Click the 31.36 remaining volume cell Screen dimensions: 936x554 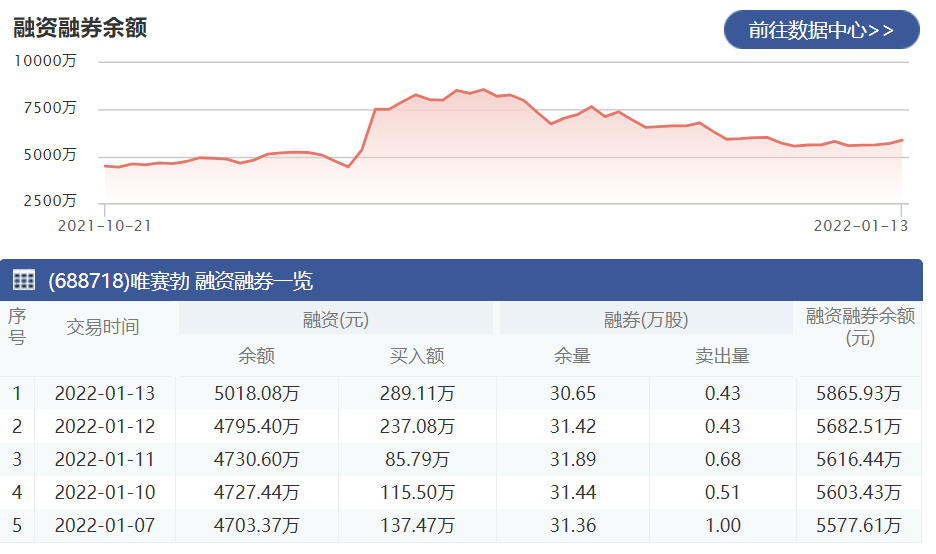[573, 525]
